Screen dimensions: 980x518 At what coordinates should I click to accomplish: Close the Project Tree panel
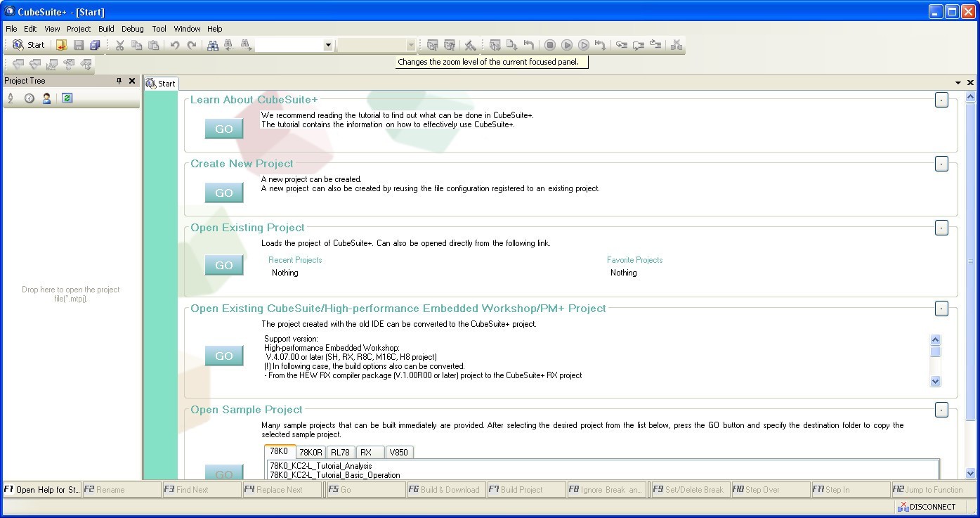pyautogui.click(x=131, y=81)
